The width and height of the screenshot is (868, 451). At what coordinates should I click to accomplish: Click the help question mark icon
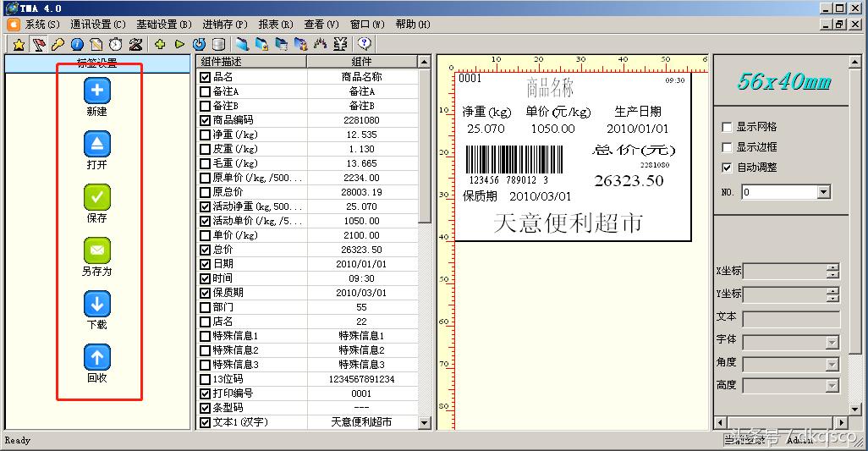(x=365, y=43)
